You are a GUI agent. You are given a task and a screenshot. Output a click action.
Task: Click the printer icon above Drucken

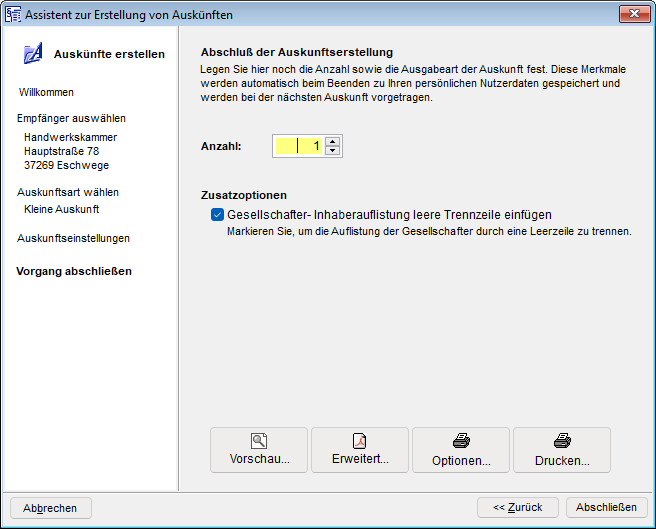tap(562, 440)
